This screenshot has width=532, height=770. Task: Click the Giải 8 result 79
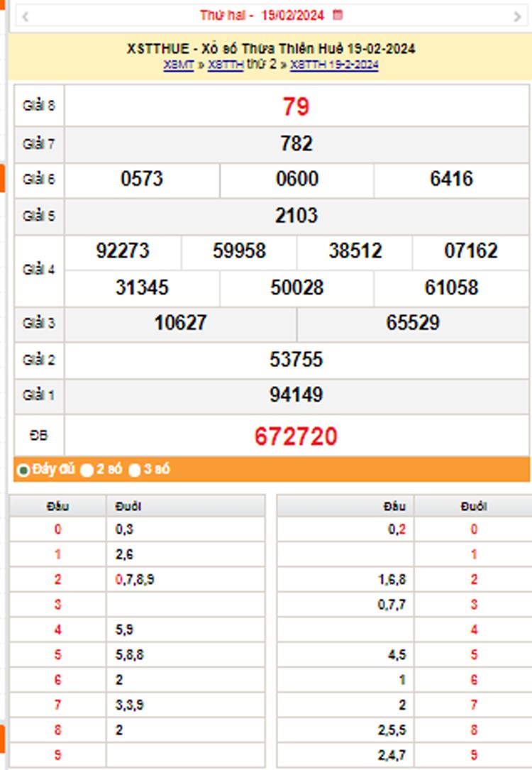coord(297,106)
